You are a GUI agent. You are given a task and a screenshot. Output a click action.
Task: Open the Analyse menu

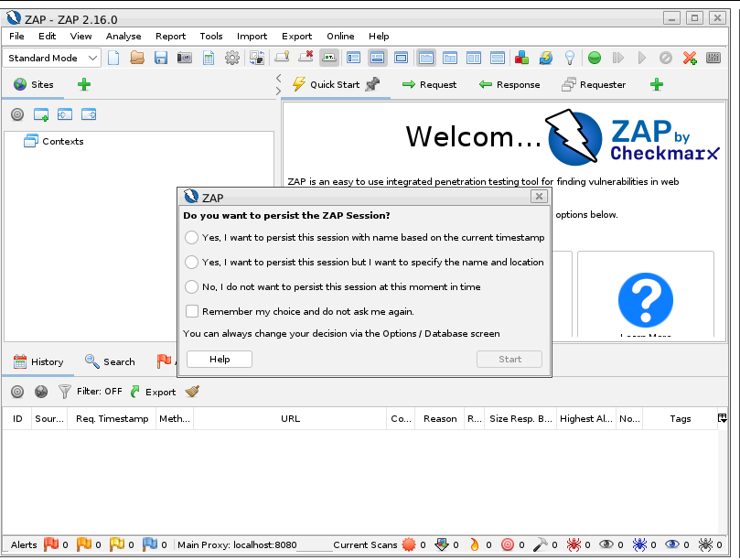pyautogui.click(x=123, y=36)
